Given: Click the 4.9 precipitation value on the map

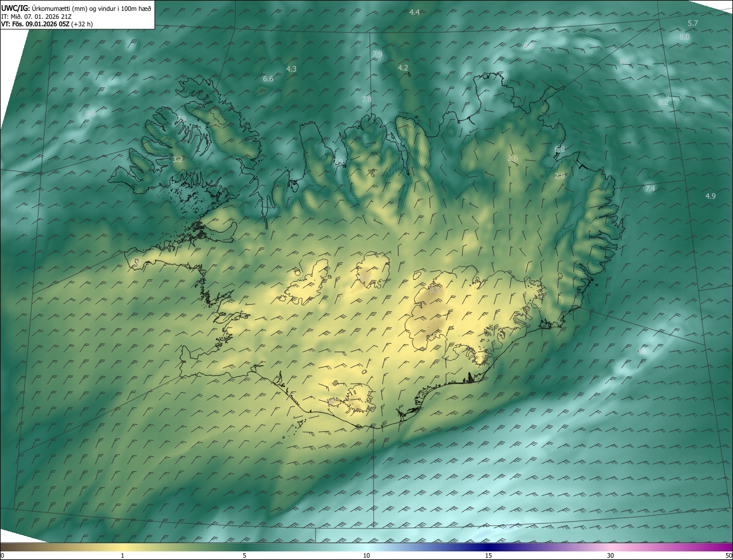Looking at the screenshot, I should (x=710, y=196).
